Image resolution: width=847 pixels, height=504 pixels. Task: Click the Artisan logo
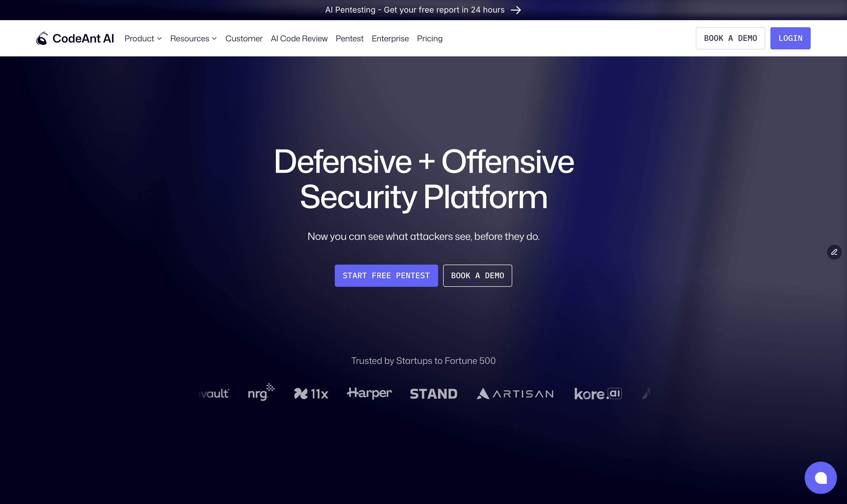tap(515, 394)
